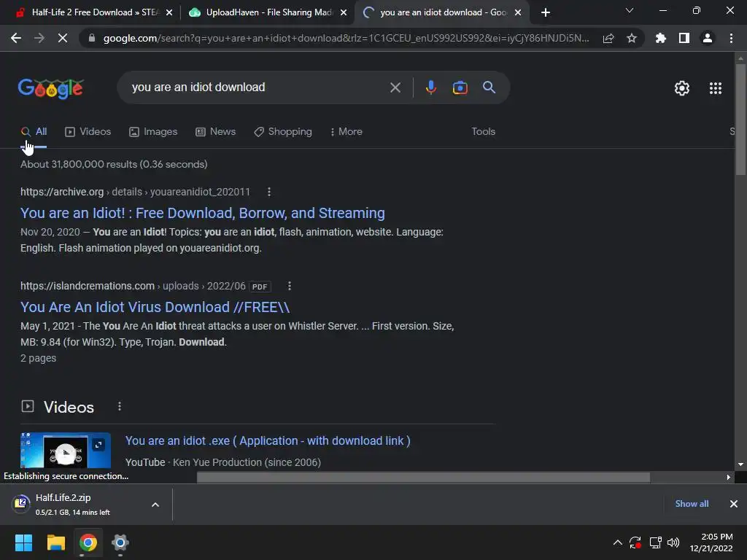The image size is (747, 560).
Task: Select the Images search tab
Action: point(153,132)
